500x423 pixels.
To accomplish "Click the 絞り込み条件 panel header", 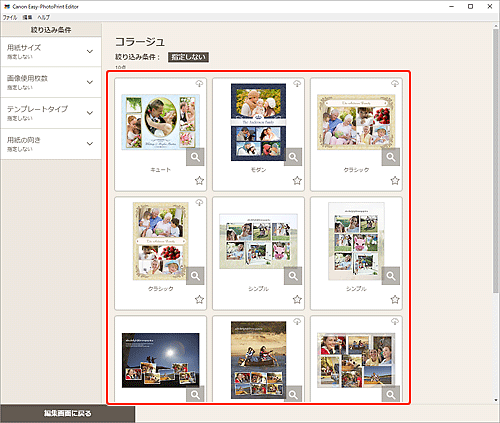I will tap(51, 30).
